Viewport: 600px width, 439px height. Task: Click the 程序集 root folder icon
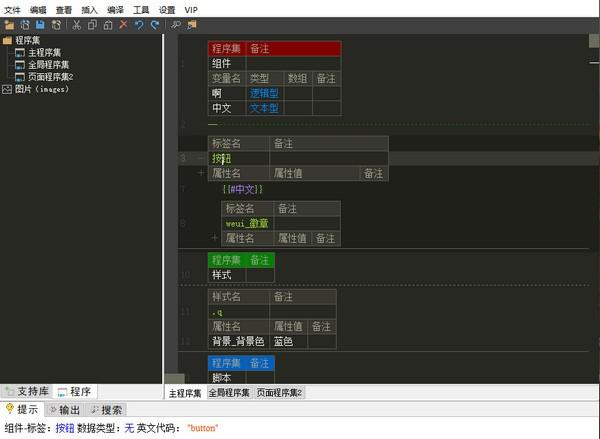point(7,40)
